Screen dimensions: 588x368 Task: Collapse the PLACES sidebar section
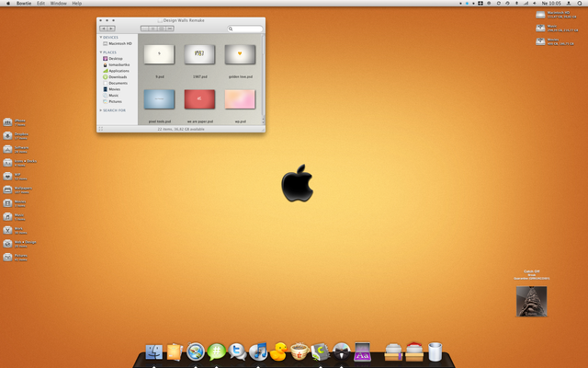point(101,52)
